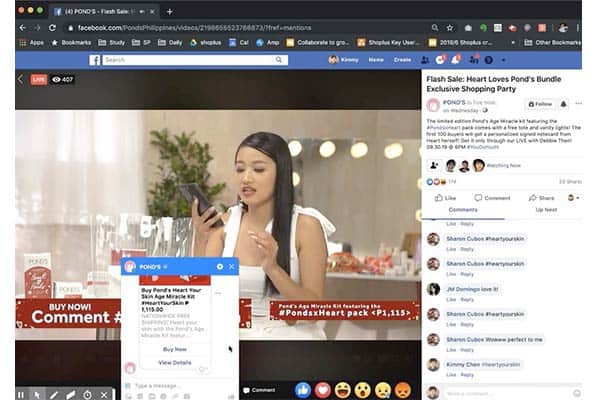Open the Notifications bell in Facebook header

click(x=455, y=60)
